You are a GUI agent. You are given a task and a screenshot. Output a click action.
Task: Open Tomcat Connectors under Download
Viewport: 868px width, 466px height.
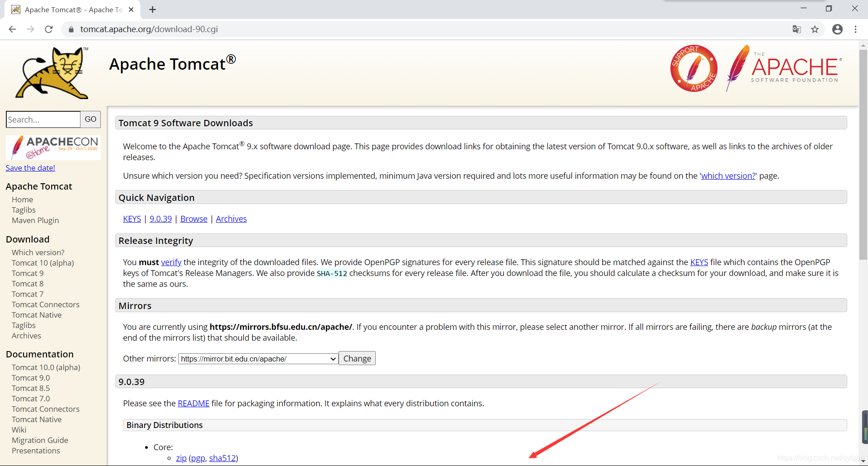tap(46, 304)
